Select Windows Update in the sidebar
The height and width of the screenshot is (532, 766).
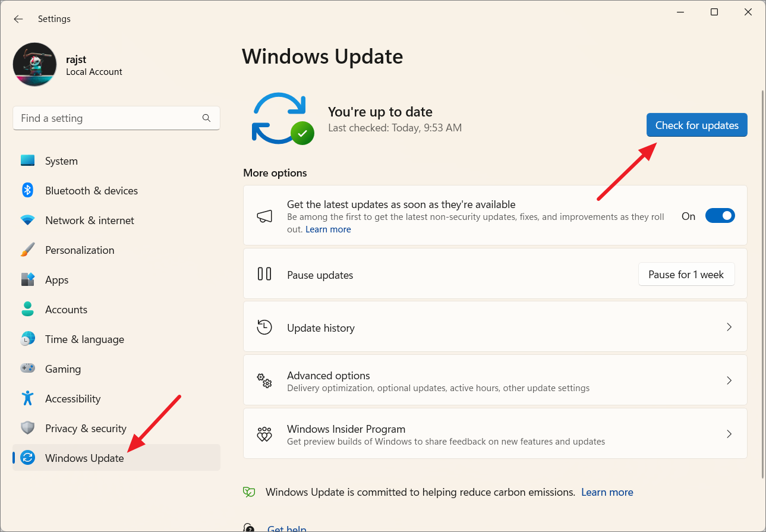[84, 458]
